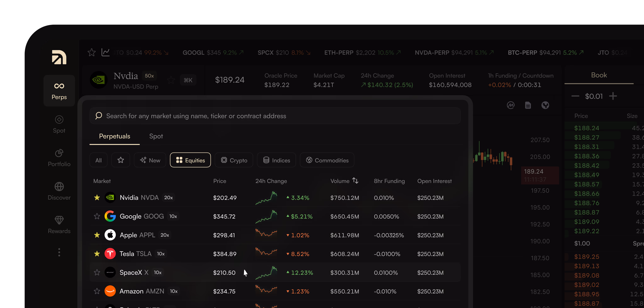Viewport: 644px width, 308px height.
Task: Select ETH-PERP in the top ticker bar
Action: click(363, 53)
